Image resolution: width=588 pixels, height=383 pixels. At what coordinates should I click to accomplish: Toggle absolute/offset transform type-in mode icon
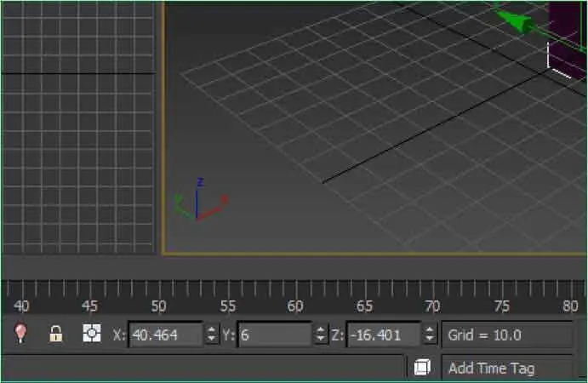click(x=92, y=333)
